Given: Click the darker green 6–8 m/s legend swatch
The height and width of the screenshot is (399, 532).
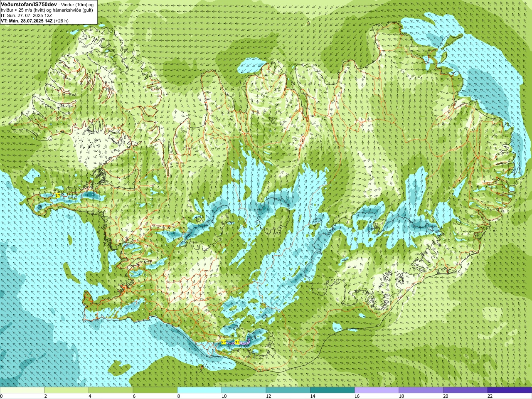Looking at the screenshot, I should click(155, 390).
